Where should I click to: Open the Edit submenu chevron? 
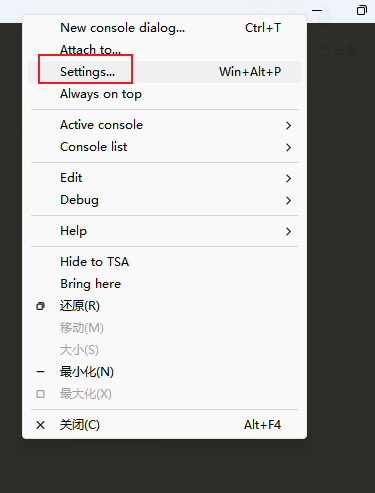(288, 178)
